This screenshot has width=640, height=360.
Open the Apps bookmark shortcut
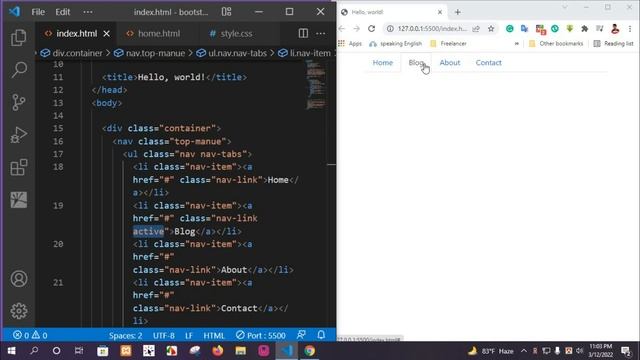click(x=350, y=44)
